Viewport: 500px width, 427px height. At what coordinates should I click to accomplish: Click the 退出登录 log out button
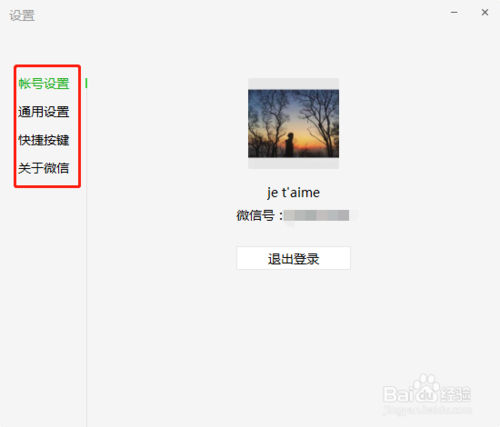click(293, 258)
